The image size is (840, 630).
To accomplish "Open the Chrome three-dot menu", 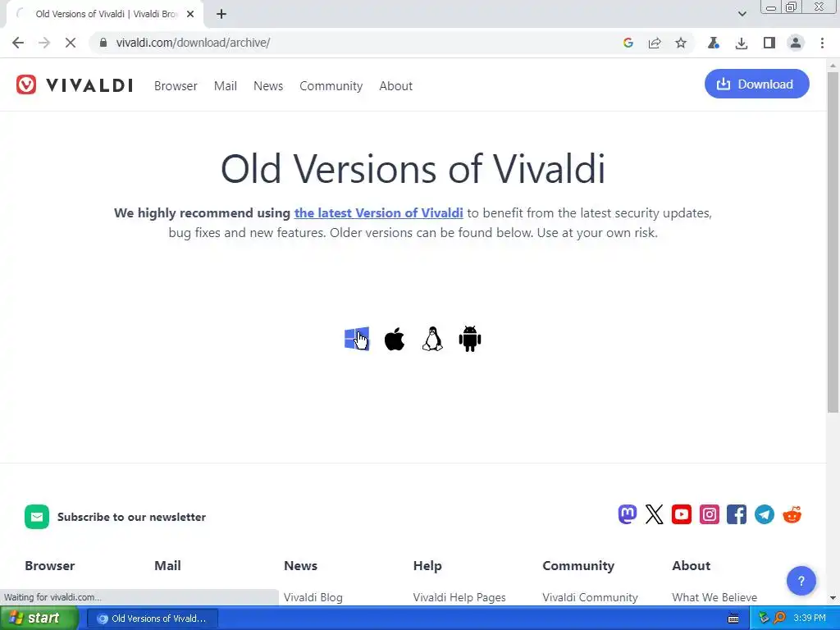I will click(x=822, y=43).
